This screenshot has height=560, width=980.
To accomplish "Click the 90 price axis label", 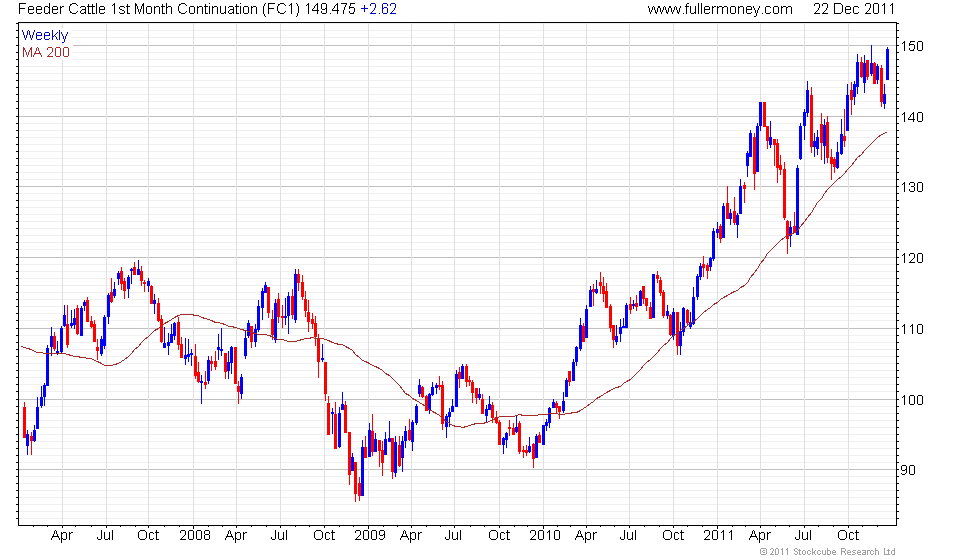I will pos(908,470).
